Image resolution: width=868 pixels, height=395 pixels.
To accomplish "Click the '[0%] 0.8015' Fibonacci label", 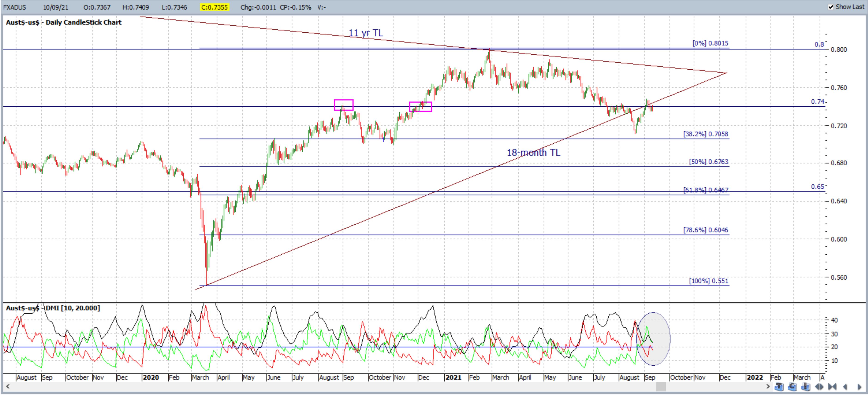I will (x=710, y=43).
